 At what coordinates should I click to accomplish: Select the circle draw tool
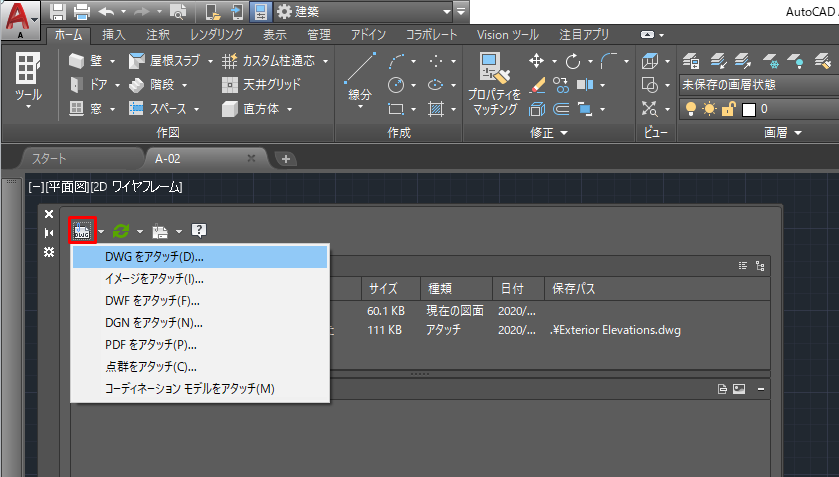pos(396,85)
